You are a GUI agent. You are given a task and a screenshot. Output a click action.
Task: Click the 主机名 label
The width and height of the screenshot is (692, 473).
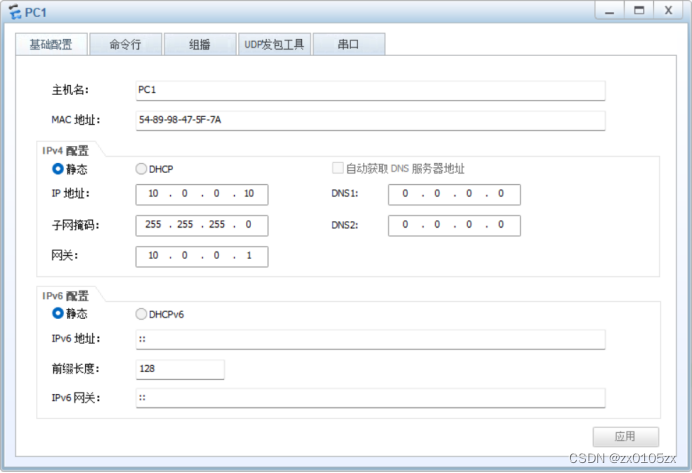pyautogui.click(x=70, y=90)
